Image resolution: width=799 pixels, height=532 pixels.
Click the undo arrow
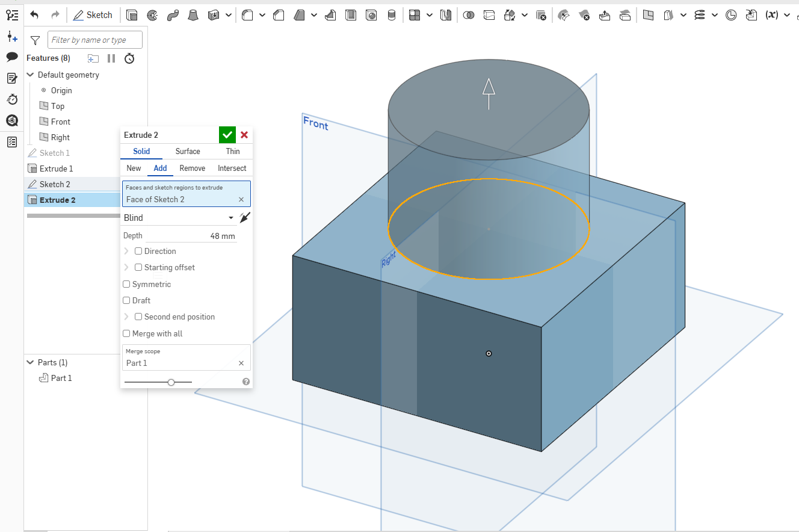[x=34, y=15]
